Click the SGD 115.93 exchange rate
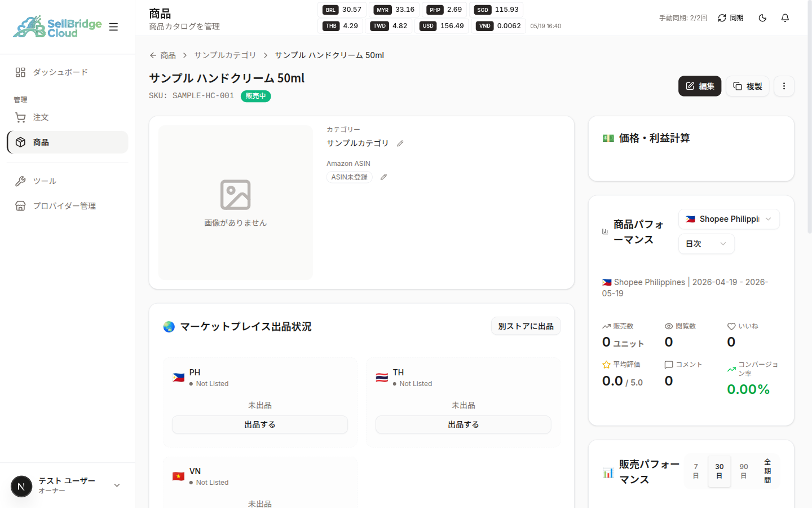The height and width of the screenshot is (508, 812). click(497, 10)
